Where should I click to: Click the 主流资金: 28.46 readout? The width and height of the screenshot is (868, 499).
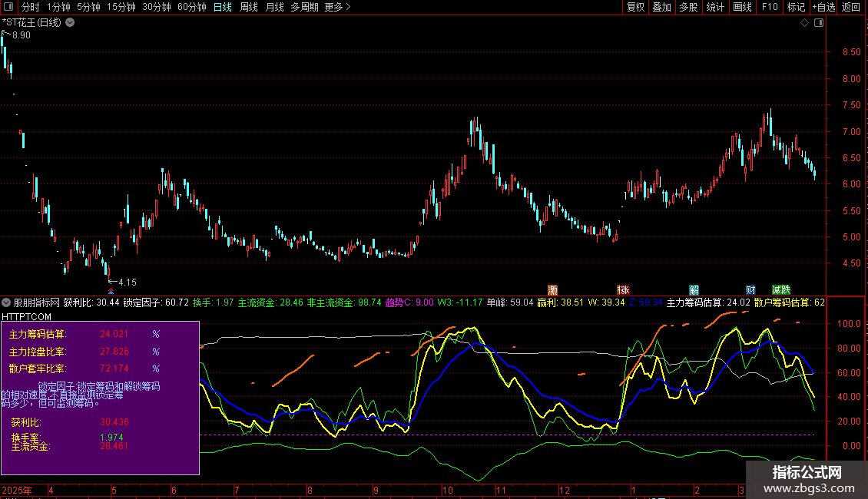[x=270, y=302]
